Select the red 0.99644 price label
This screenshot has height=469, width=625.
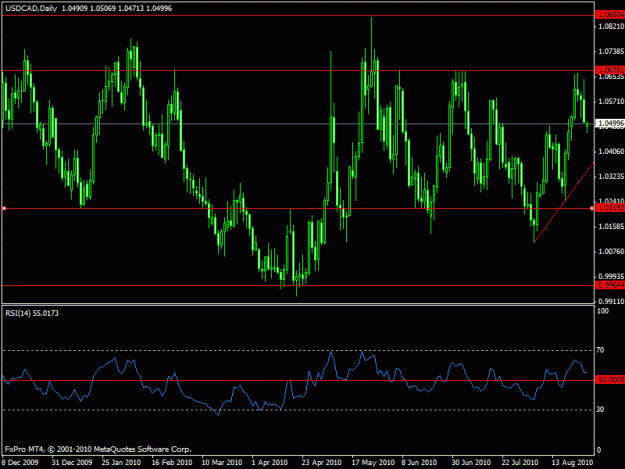pos(610,285)
